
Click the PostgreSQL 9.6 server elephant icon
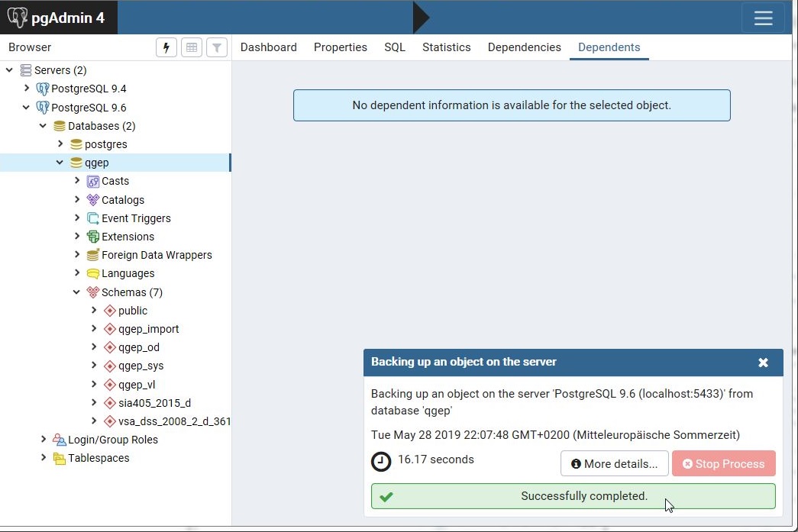coord(43,108)
